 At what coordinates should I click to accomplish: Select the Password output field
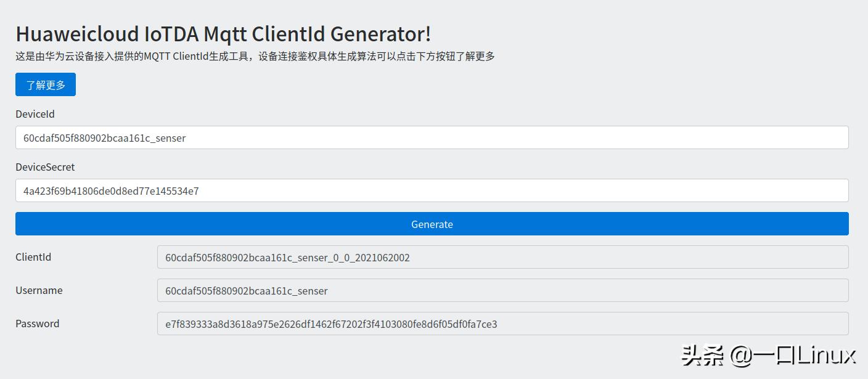pos(502,324)
